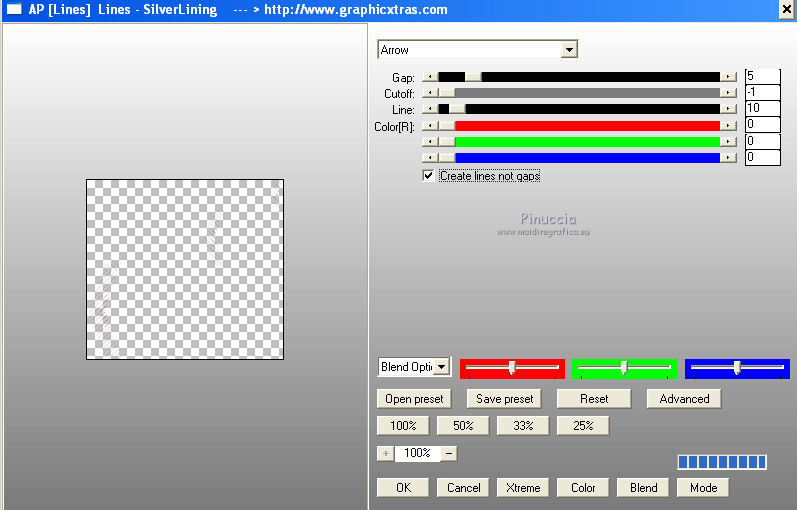Click the Cutoff slider thumb
The height and width of the screenshot is (510, 797).
pyautogui.click(x=447, y=93)
